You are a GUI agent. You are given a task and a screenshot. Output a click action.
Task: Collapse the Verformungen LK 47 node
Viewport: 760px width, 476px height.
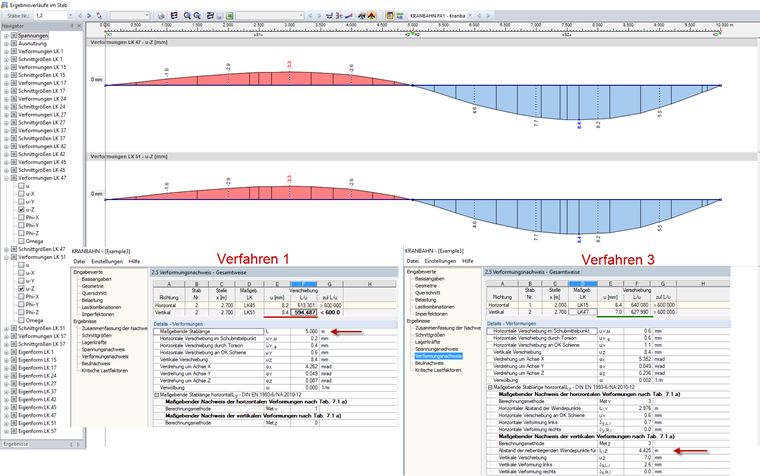point(6,178)
